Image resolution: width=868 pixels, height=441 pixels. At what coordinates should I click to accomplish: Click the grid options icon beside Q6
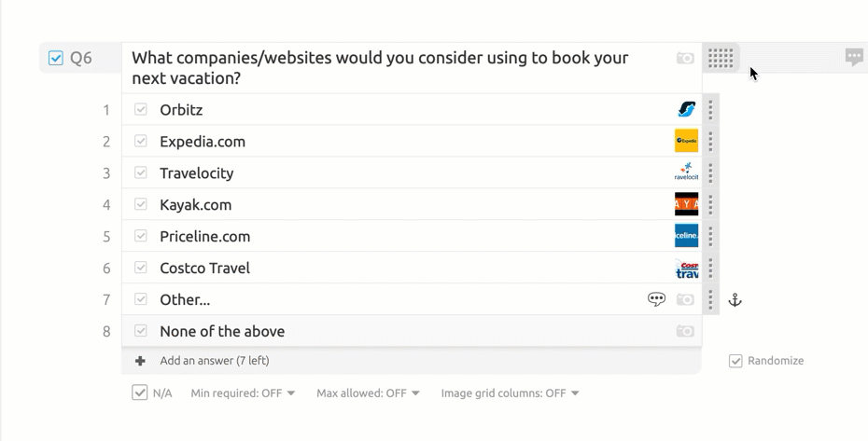[721, 58]
